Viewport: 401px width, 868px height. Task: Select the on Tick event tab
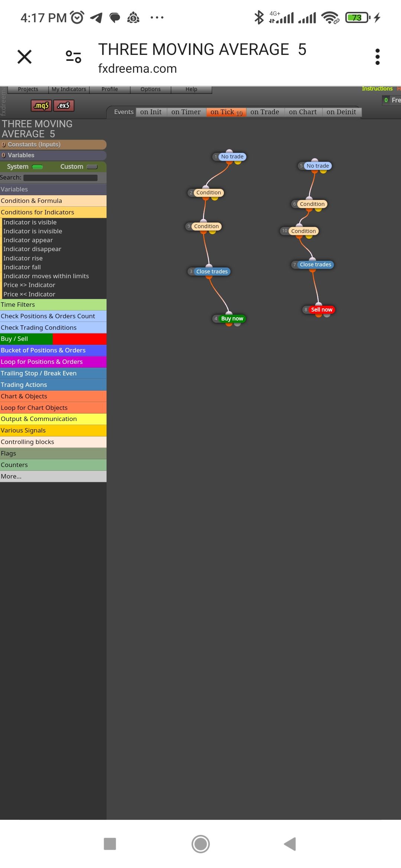tap(226, 112)
